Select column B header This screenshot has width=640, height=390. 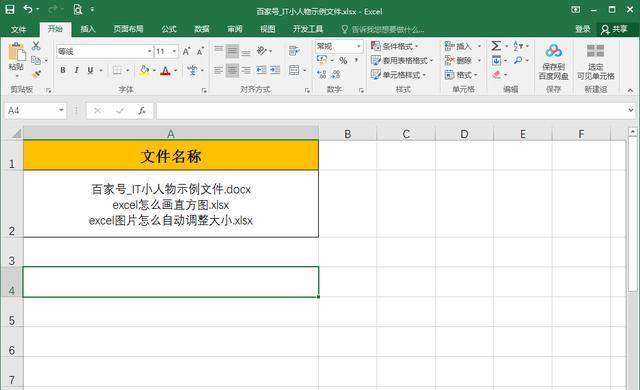click(x=347, y=134)
